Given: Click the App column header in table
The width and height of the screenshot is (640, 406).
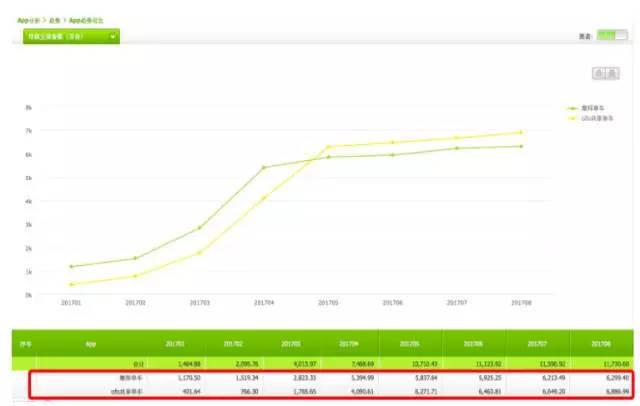Looking at the screenshot, I should coord(91,344).
